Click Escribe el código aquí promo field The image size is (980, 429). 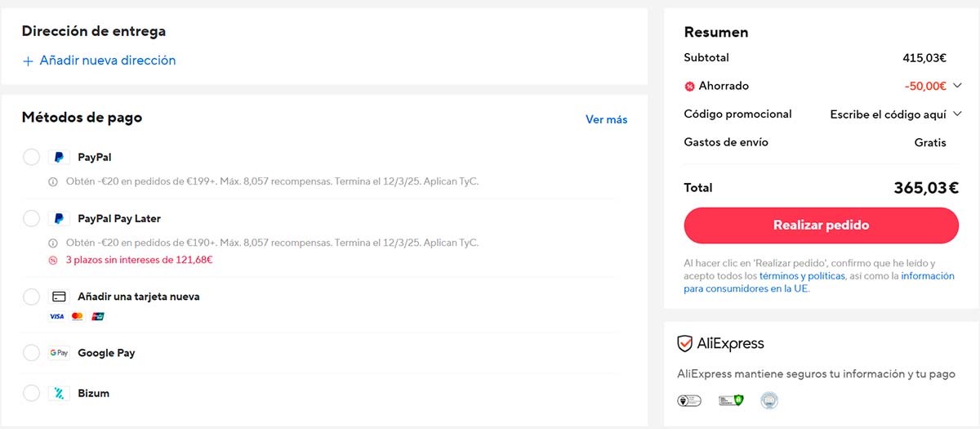888,114
